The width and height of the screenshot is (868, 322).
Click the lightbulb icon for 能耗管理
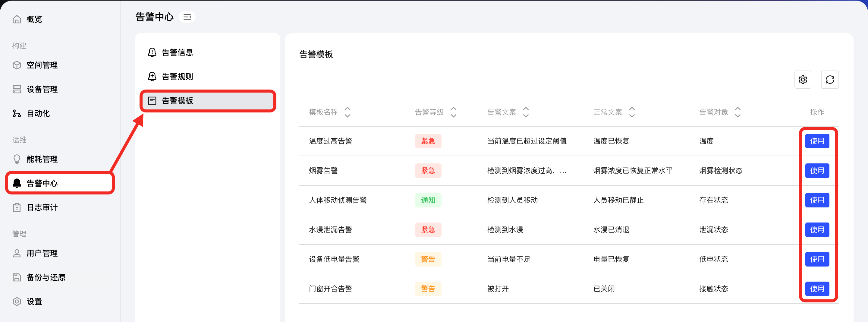17,159
